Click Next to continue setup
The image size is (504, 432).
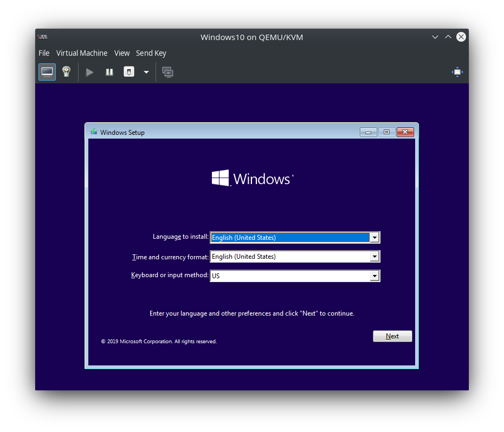pos(392,336)
